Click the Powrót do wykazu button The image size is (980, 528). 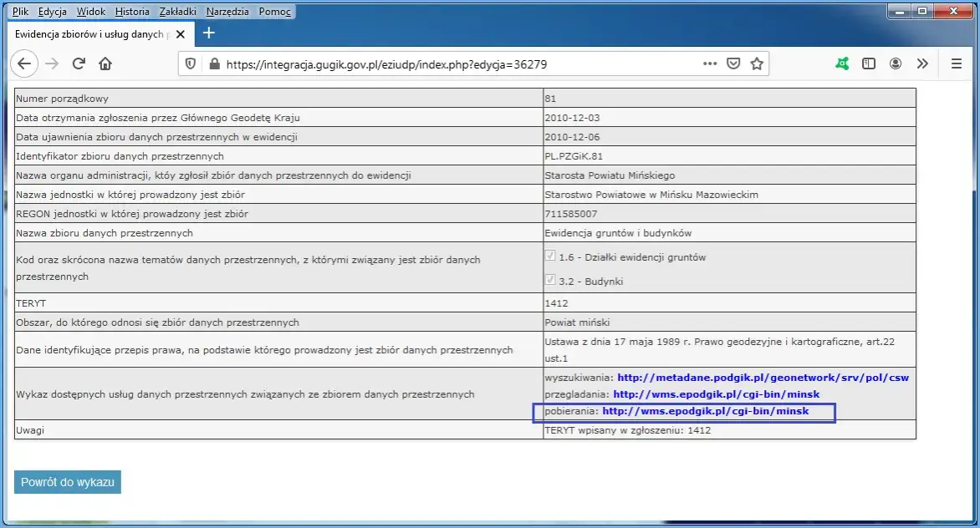click(x=67, y=482)
